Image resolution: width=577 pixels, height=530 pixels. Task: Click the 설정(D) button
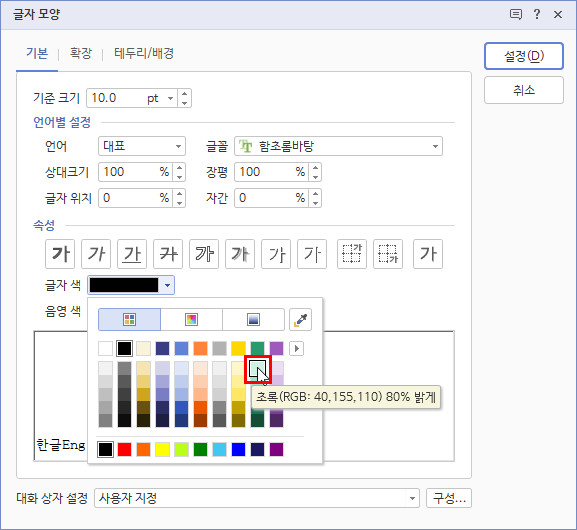[x=524, y=56]
